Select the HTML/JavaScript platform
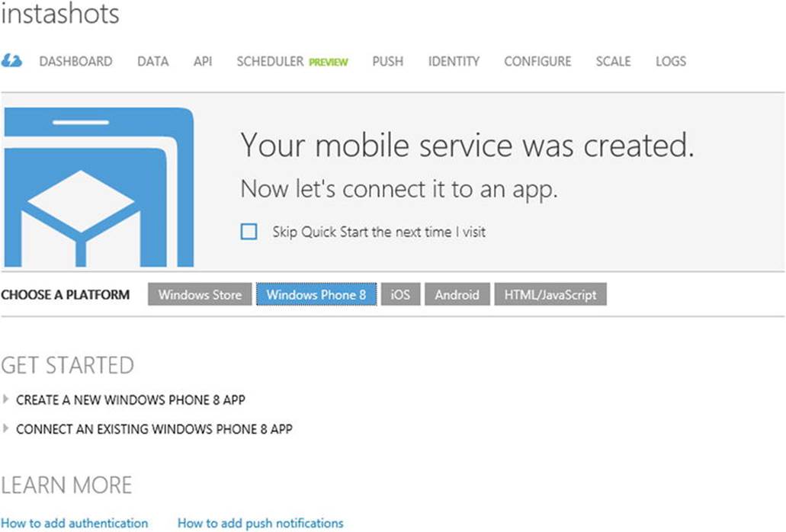 tap(550, 294)
